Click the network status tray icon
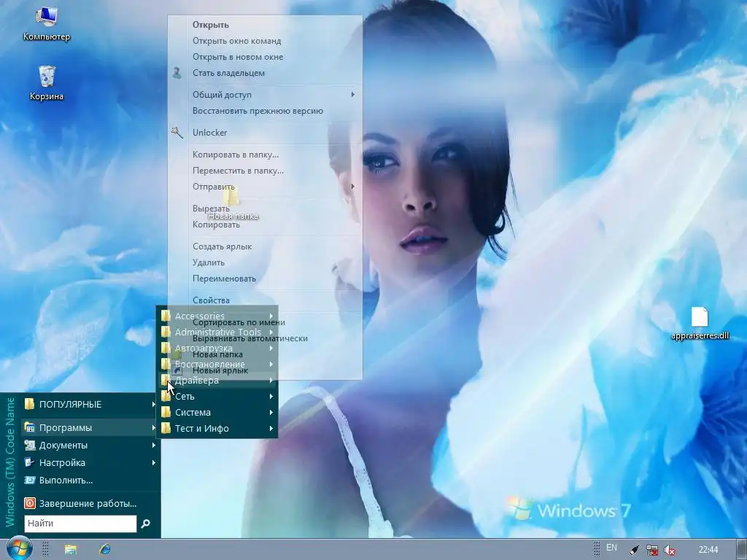The width and height of the screenshot is (747, 560). 652,550
